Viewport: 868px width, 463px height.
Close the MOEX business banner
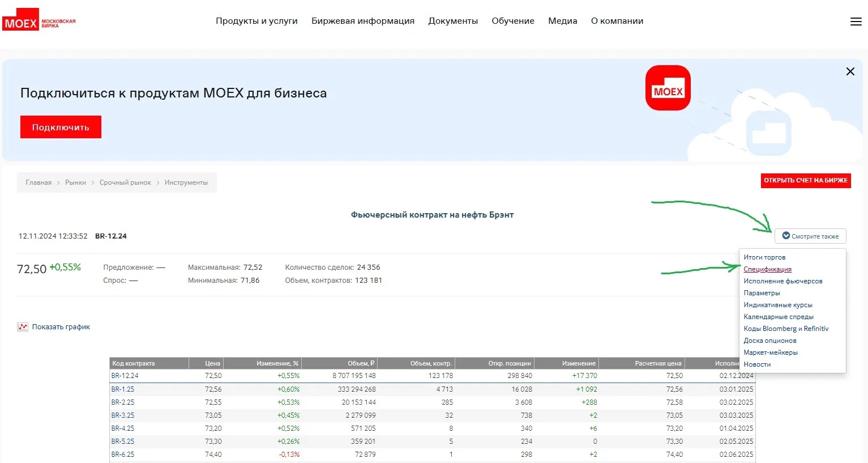click(850, 71)
